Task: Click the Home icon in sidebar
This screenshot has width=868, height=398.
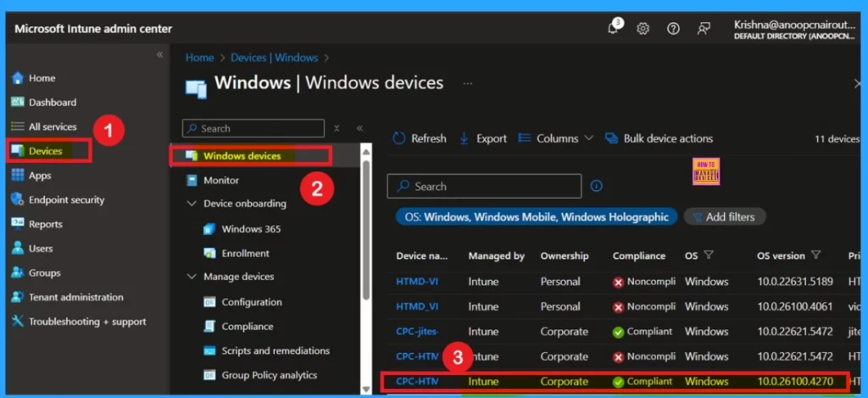Action: pyautogui.click(x=18, y=77)
